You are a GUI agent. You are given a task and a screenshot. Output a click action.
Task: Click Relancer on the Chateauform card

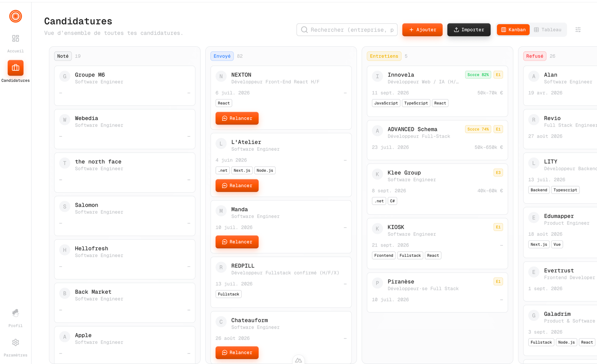[237, 353]
